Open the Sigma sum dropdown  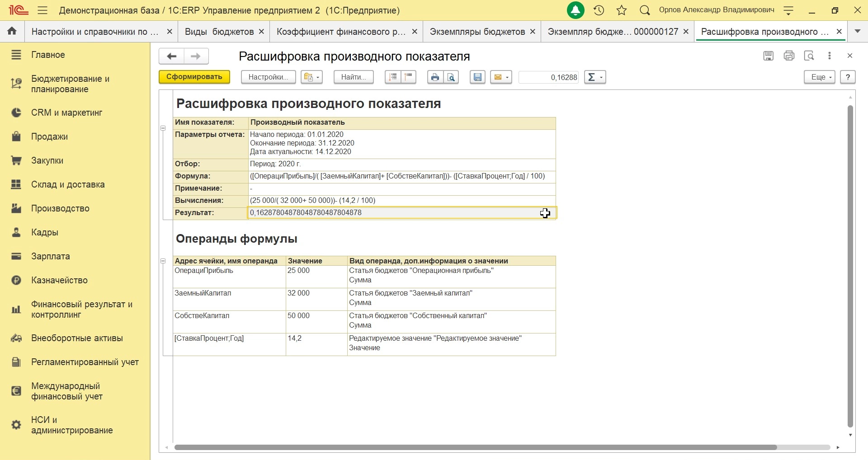(x=595, y=77)
